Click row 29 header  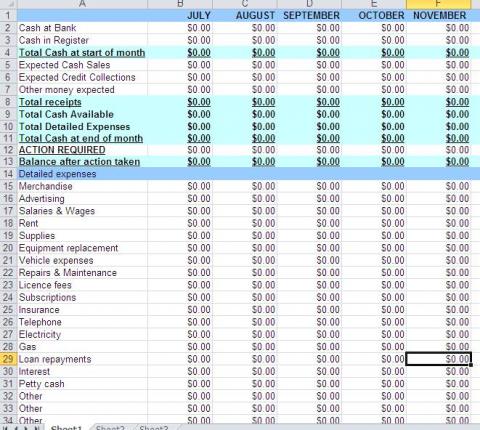click(8, 359)
